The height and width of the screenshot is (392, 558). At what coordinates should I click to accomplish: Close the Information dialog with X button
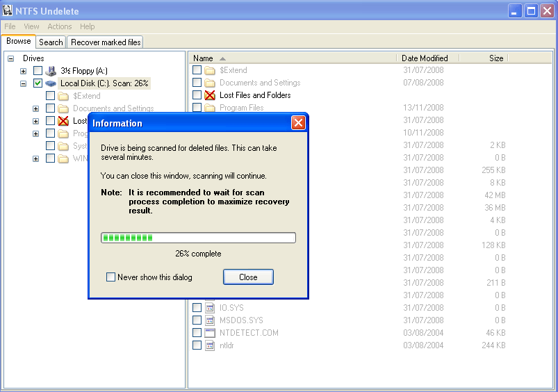coord(298,123)
